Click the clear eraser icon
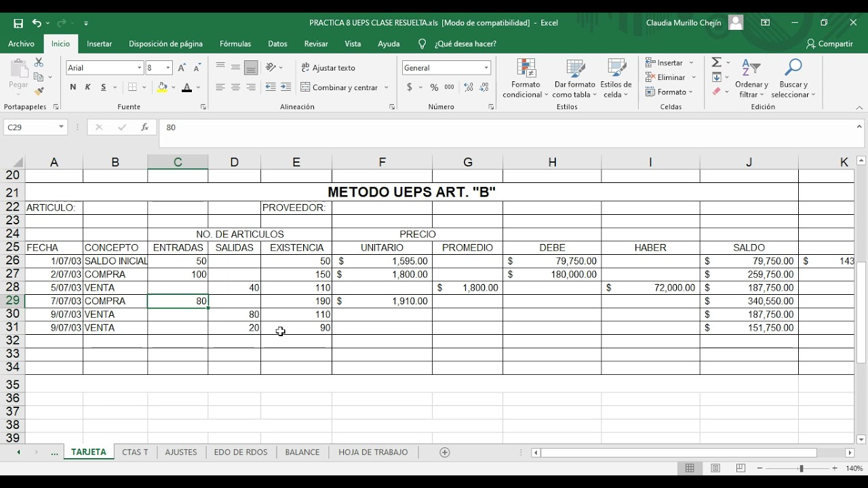 click(716, 91)
